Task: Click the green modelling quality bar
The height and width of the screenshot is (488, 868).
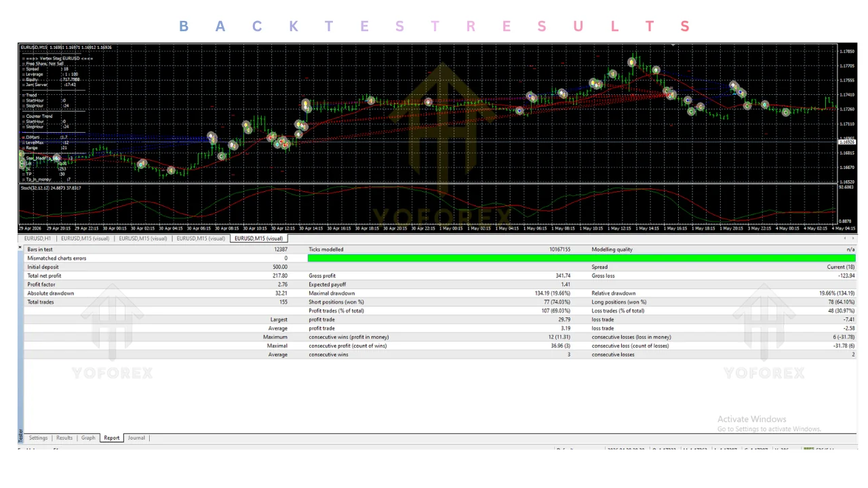Action: click(581, 258)
